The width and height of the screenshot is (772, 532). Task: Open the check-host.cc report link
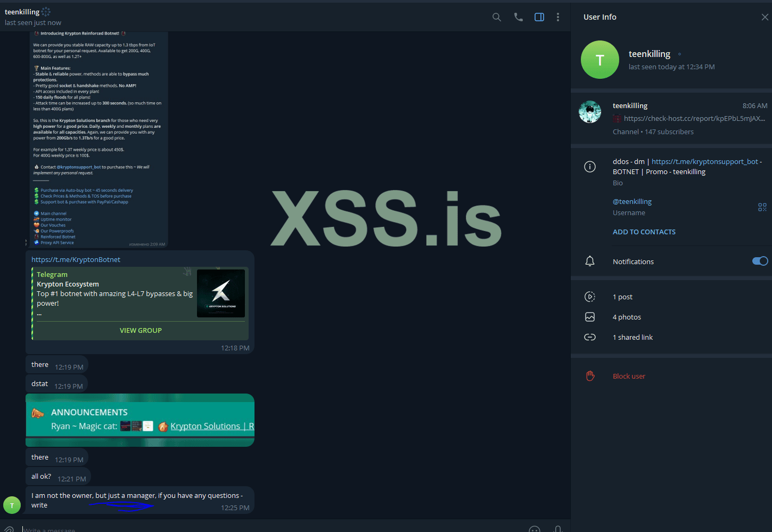click(694, 118)
